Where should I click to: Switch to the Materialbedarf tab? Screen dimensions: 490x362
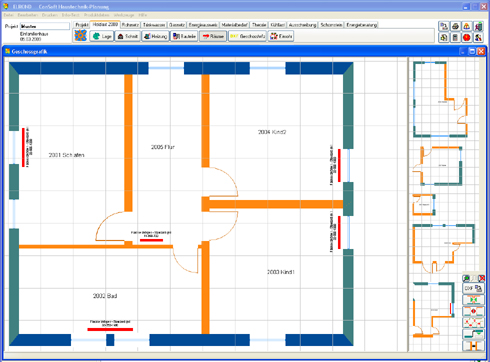235,25
